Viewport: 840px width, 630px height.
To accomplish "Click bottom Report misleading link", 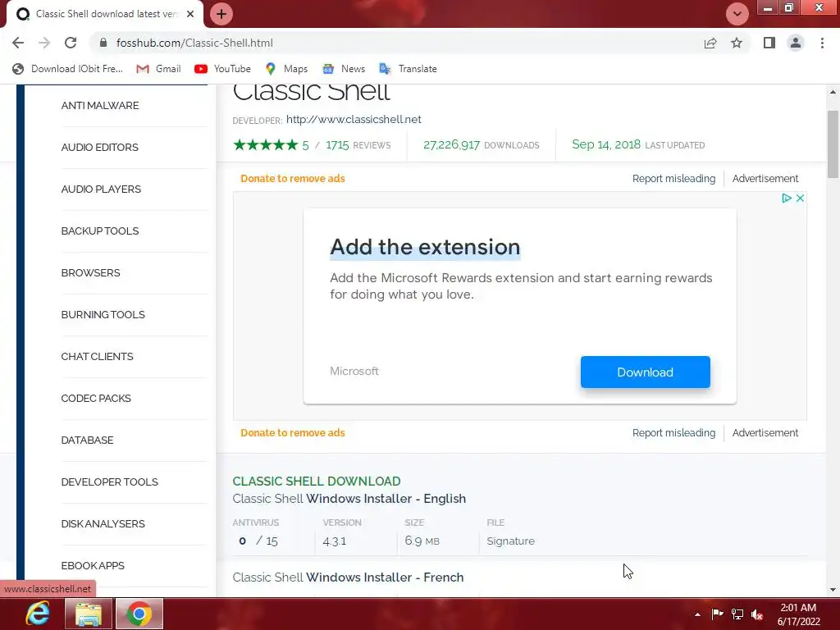I will click(x=673, y=433).
